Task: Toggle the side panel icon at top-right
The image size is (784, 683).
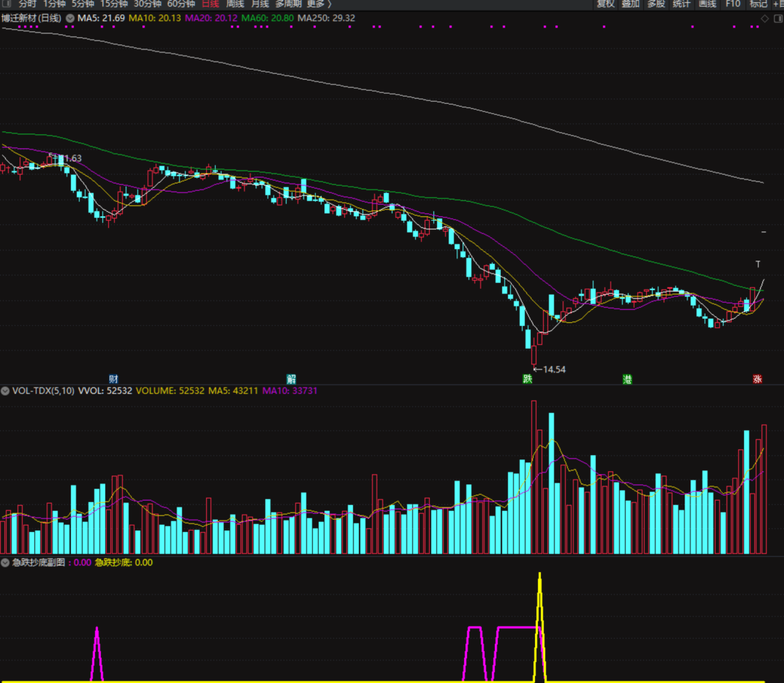Action: (x=778, y=18)
